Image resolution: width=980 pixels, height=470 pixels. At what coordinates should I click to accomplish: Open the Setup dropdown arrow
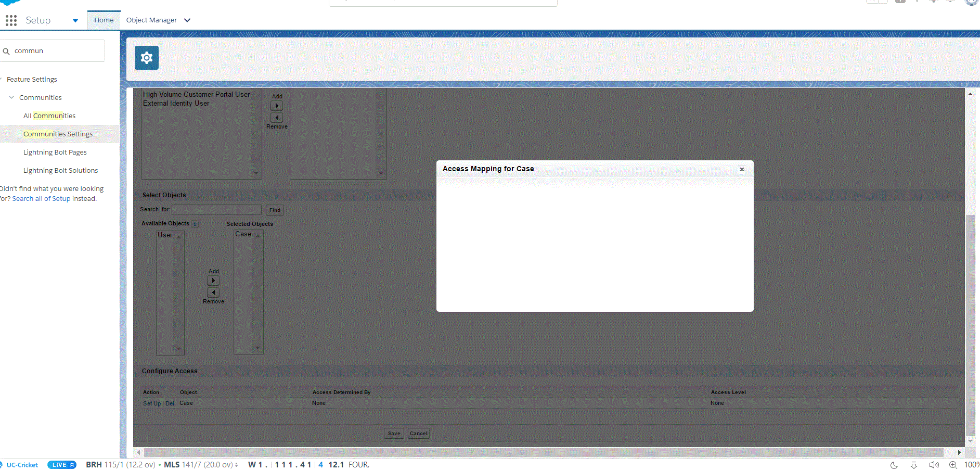75,20
